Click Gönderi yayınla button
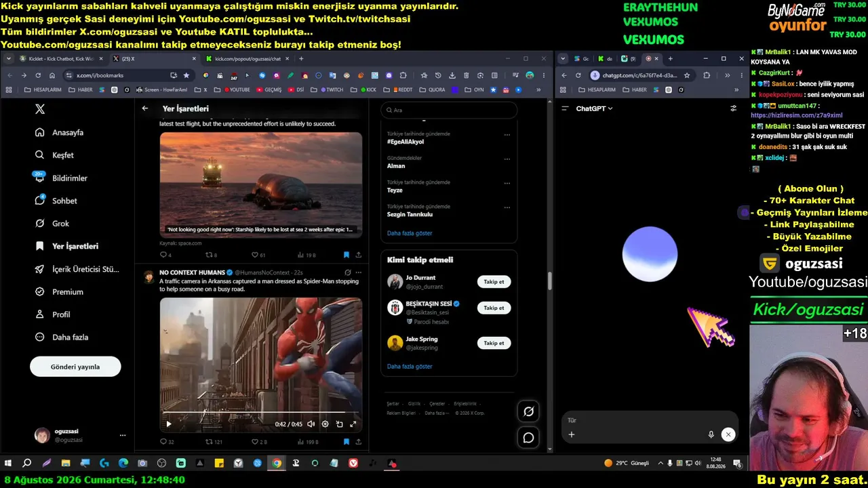 click(x=75, y=367)
